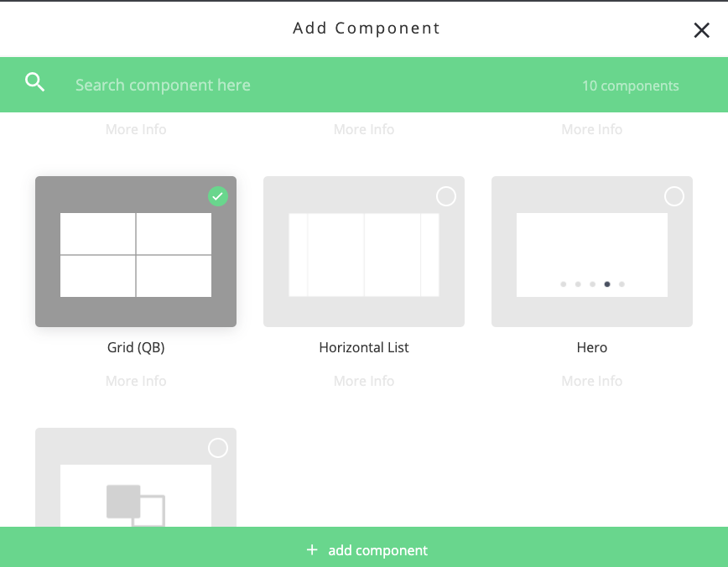Viewport: 728px width, 567px height.
Task: Open More Info under Horizontal List
Action: pyautogui.click(x=364, y=382)
